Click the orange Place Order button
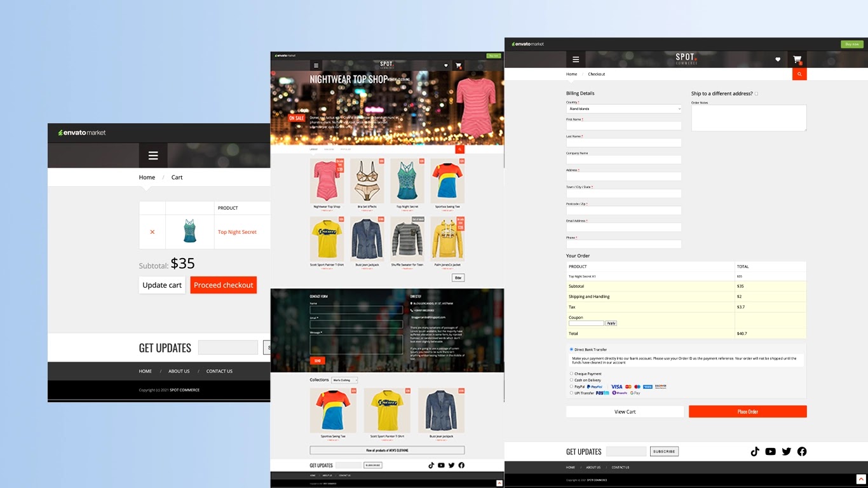 click(x=747, y=412)
